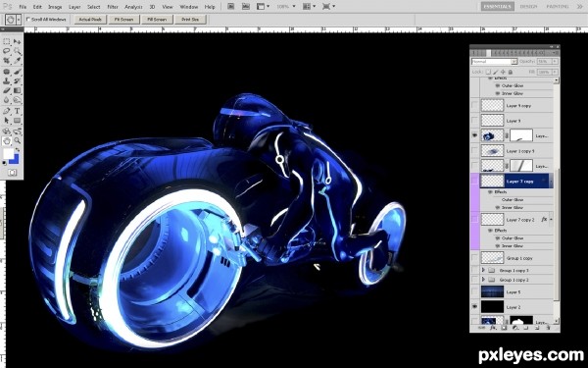Select the Gradient tool
The image size is (588, 368).
[18, 90]
